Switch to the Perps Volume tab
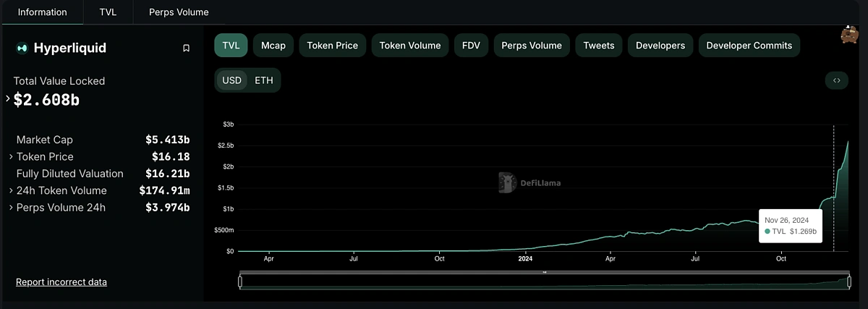 click(179, 12)
